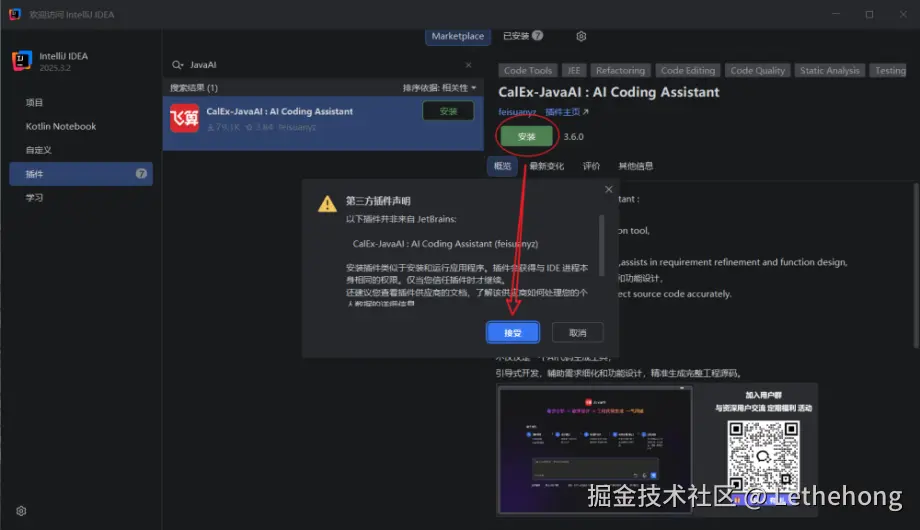Click the CalEx-JavaAI plugin logo icon
Screen dimensions: 920x530
[x=184, y=118]
